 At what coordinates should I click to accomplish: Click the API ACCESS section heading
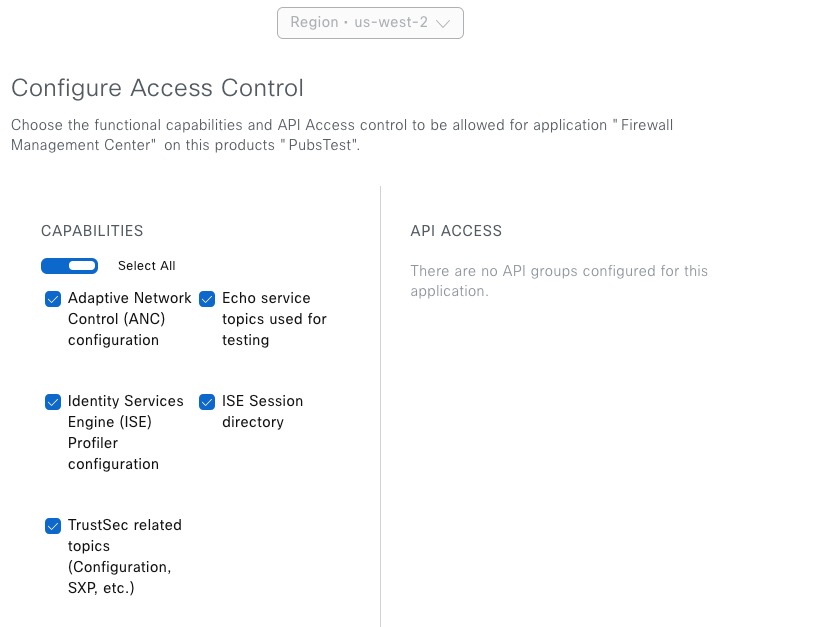click(x=456, y=231)
